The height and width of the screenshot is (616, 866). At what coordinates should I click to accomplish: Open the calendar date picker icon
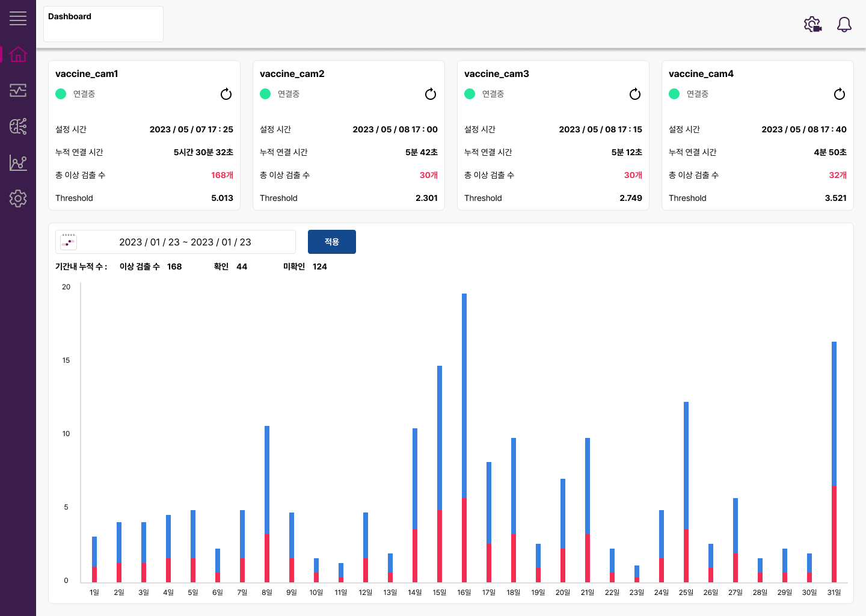pos(69,242)
